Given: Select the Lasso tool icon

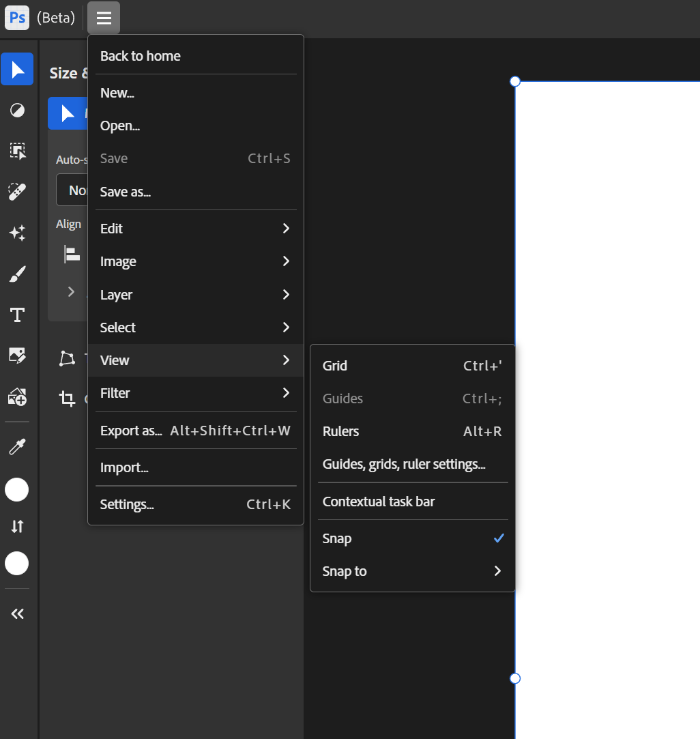Looking at the screenshot, I should [x=66, y=358].
